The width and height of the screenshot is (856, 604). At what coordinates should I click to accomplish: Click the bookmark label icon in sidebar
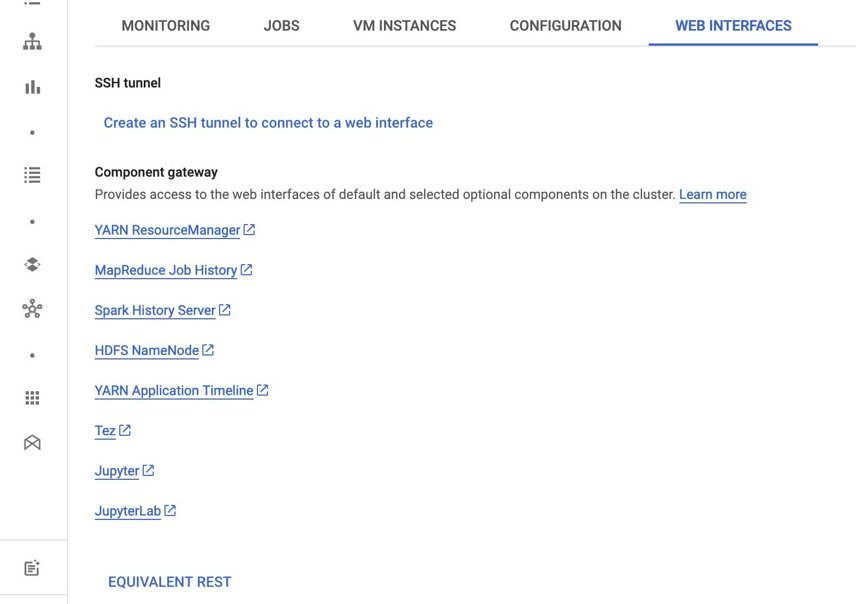(x=32, y=441)
